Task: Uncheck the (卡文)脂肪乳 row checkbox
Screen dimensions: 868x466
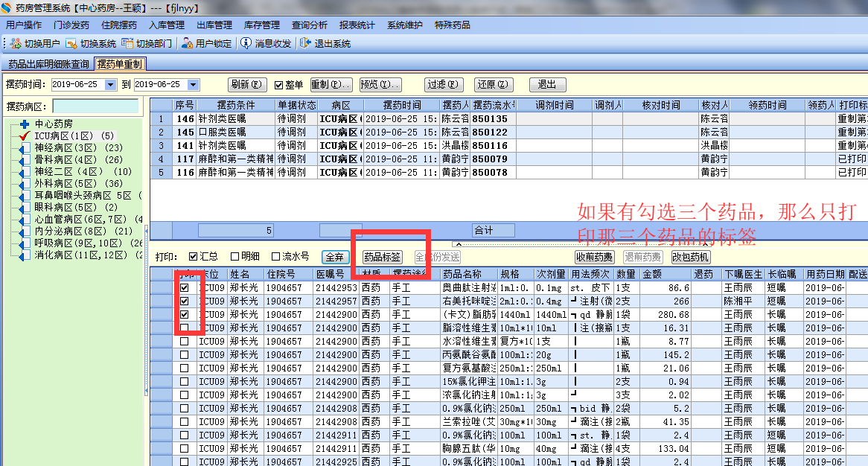Action: [x=185, y=314]
